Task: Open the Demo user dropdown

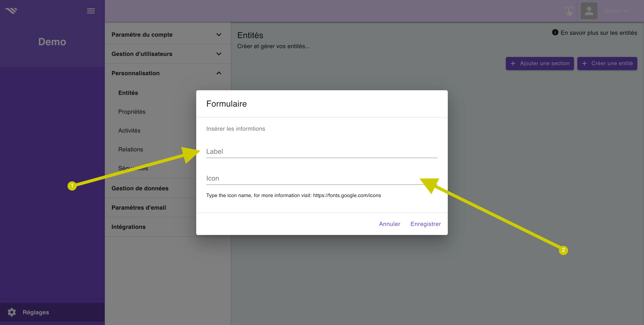Action: pyautogui.click(x=616, y=11)
